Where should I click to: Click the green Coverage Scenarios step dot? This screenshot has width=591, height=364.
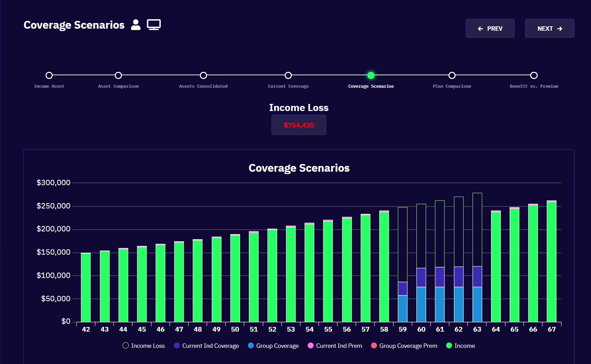371,75
